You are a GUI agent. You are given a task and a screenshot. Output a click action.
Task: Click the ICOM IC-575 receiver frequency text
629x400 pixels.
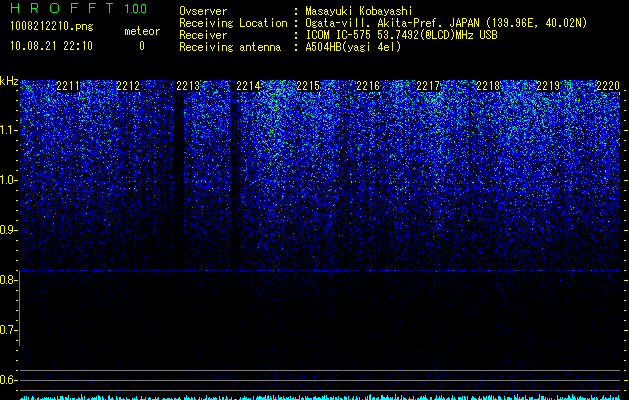(x=401, y=35)
